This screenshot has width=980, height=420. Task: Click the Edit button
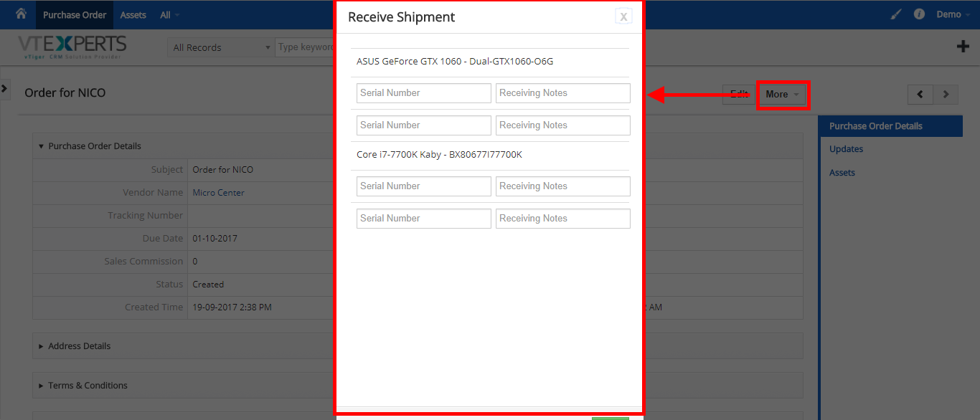tap(739, 95)
